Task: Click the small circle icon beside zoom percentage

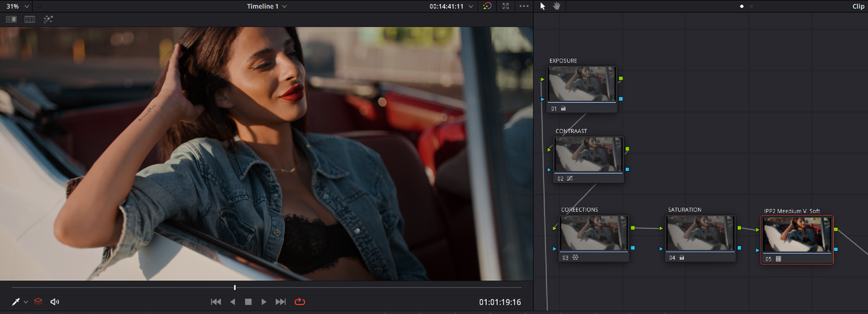Action: click(39, 6)
